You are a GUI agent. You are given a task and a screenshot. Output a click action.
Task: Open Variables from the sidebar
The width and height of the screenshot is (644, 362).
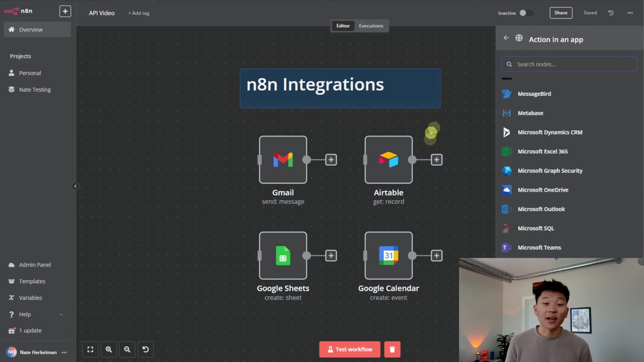37,298
